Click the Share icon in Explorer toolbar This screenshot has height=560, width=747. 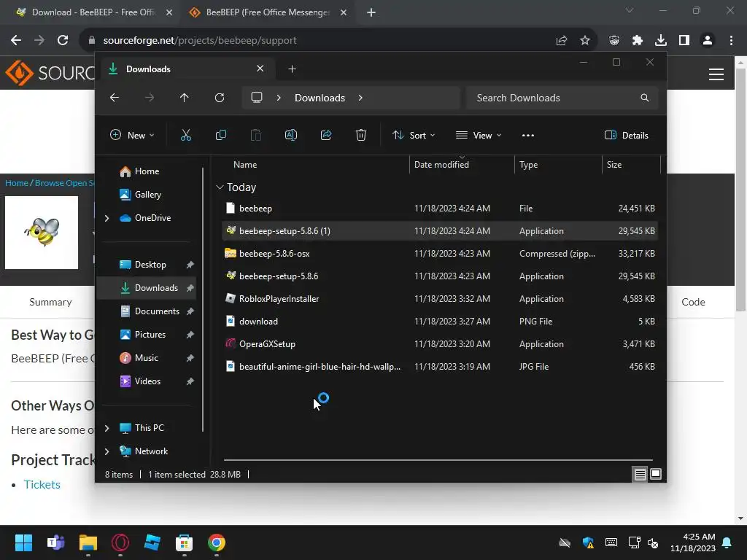coord(326,135)
